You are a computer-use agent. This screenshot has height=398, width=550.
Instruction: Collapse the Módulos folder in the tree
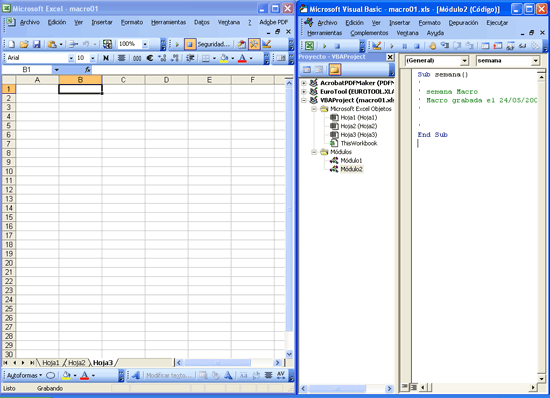pos(314,152)
